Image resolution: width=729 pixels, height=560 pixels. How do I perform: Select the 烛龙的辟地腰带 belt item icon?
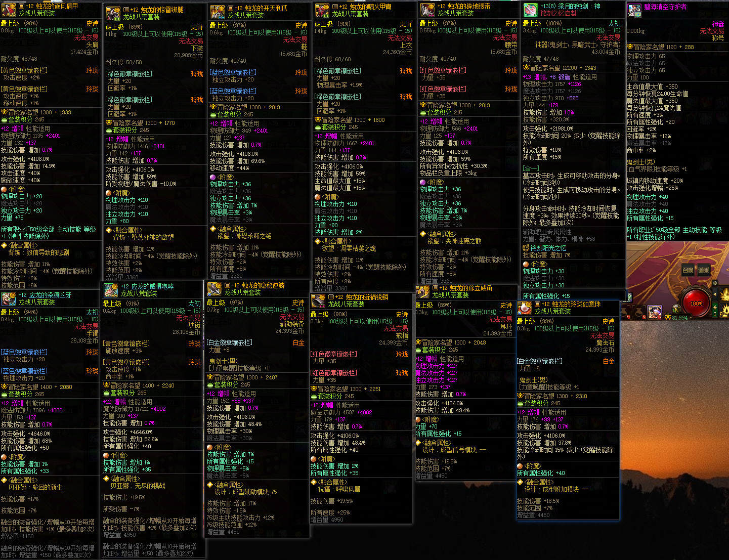[x=427, y=10]
